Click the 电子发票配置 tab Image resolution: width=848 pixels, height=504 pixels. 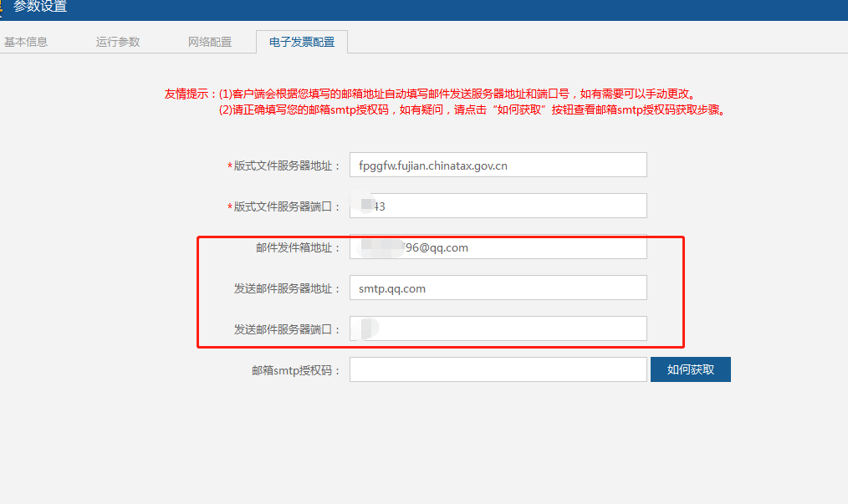pyautogui.click(x=302, y=42)
